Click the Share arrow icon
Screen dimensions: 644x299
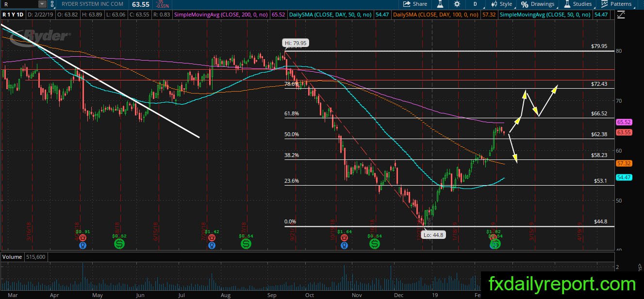(x=407, y=4)
